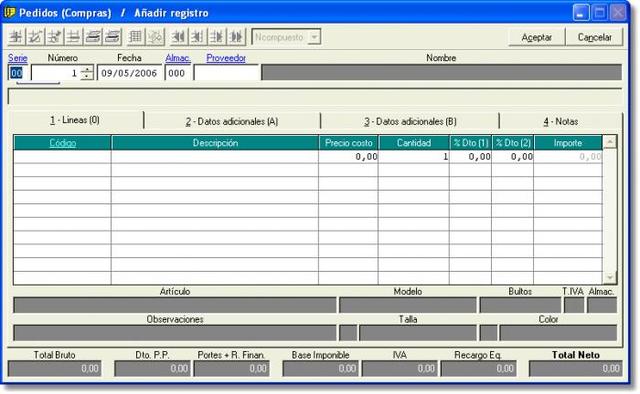Click the grey Bultos field
This screenshot has width=640, height=394.
point(520,305)
